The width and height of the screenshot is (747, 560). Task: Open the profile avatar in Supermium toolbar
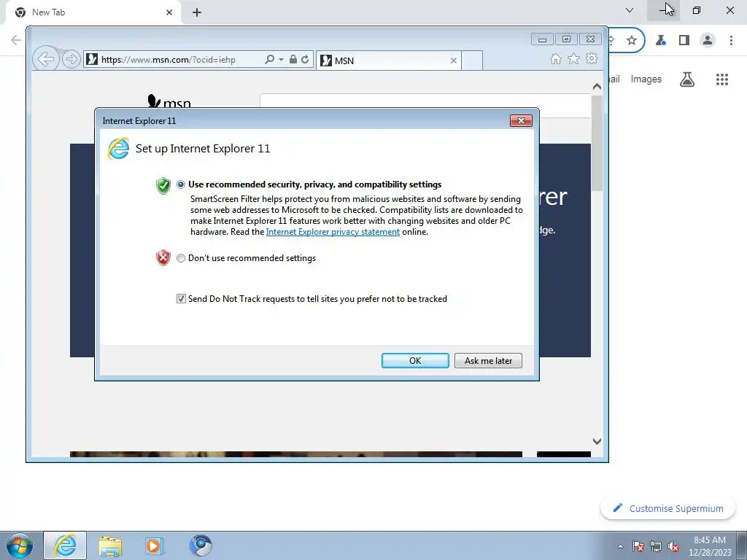point(708,41)
